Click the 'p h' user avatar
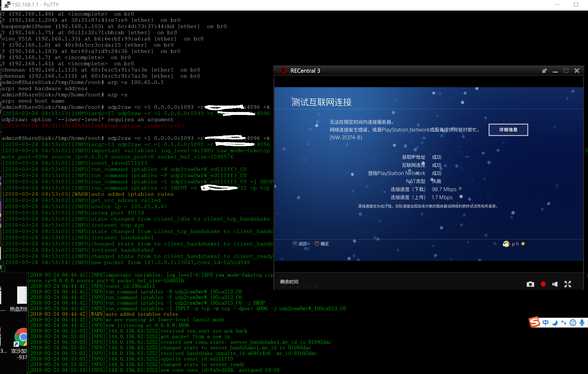The width and height of the screenshot is (588, 374). tap(506, 244)
